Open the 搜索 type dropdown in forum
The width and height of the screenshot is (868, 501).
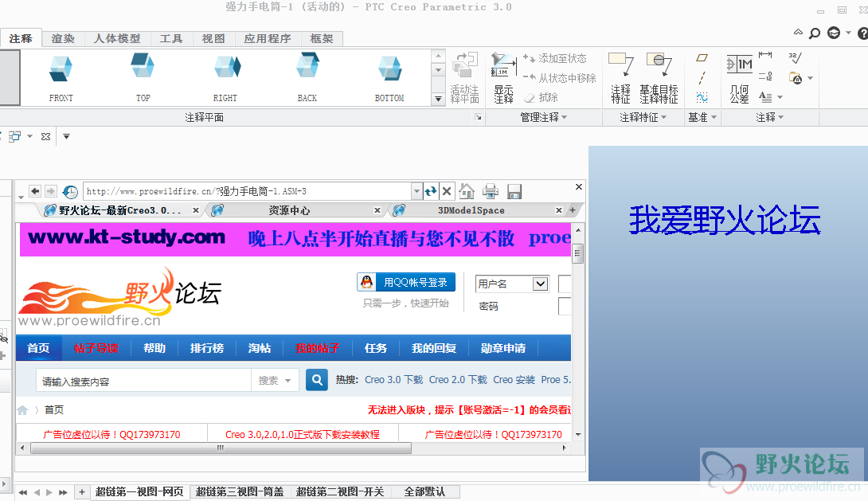click(275, 380)
